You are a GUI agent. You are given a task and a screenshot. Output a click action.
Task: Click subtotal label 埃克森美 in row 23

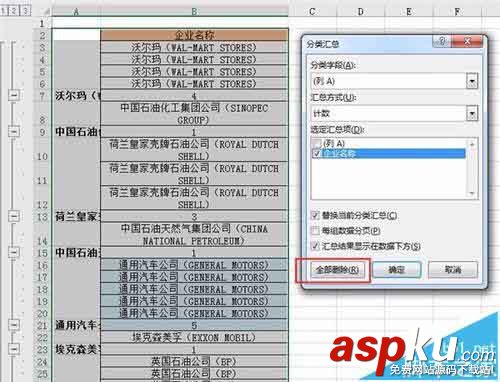pos(77,349)
